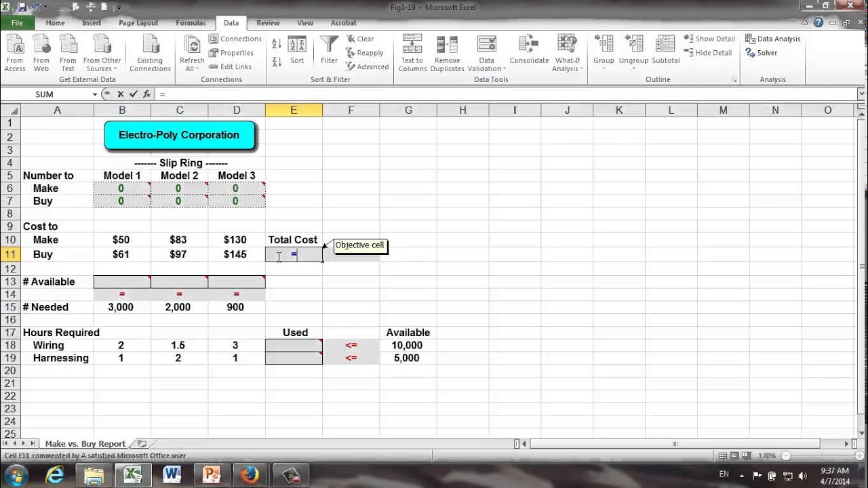This screenshot has width=868, height=488.
Task: Click the From Text import icon
Action: 68,54
